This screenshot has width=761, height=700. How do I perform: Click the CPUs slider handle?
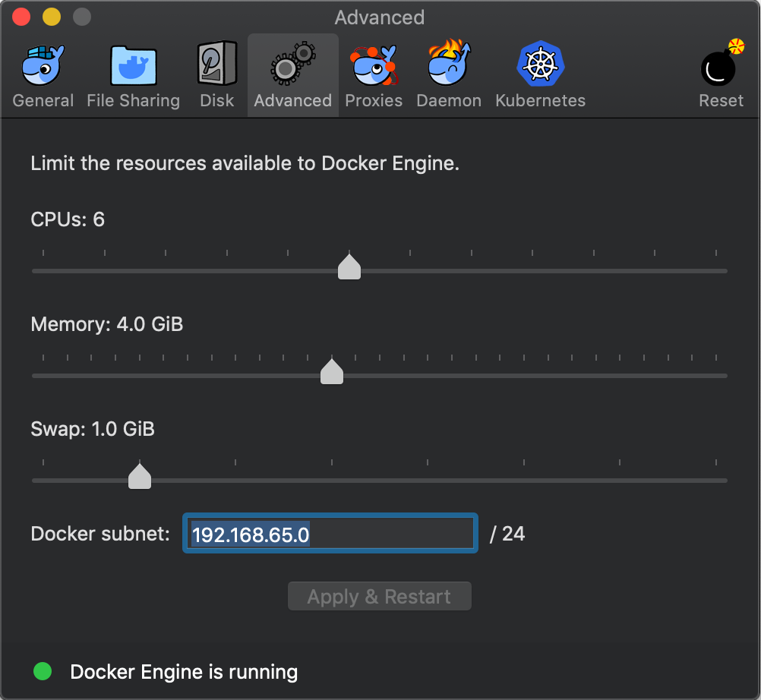349,266
